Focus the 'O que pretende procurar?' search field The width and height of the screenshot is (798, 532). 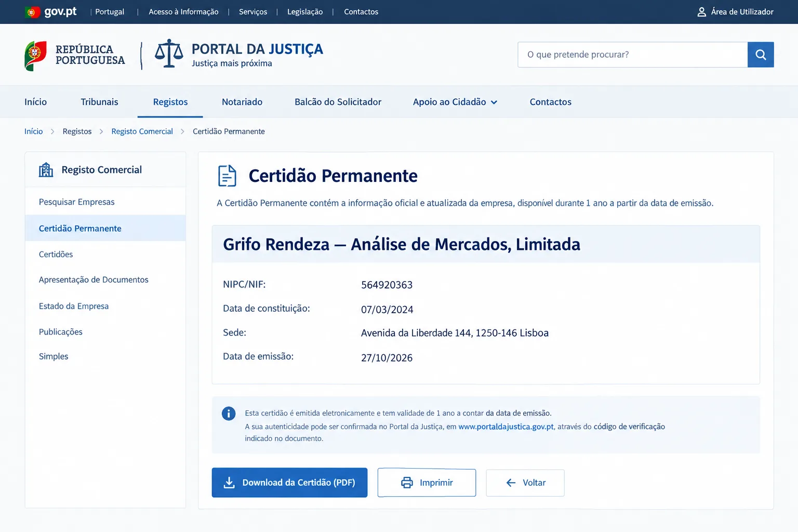[x=633, y=55]
